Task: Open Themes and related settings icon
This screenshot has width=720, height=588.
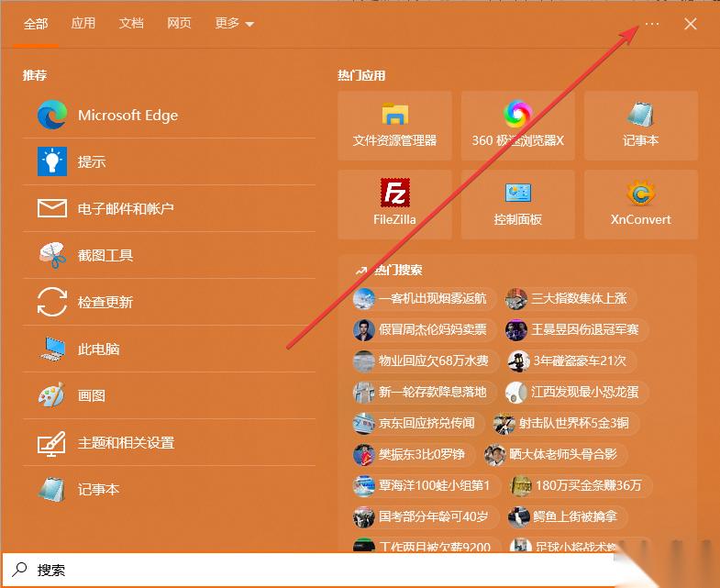Action: click(x=52, y=443)
